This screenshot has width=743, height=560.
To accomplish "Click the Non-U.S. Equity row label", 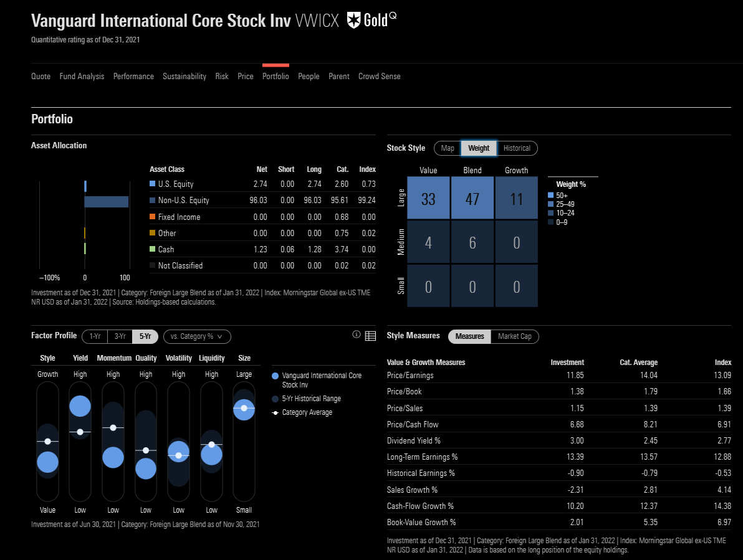I will (x=183, y=200).
